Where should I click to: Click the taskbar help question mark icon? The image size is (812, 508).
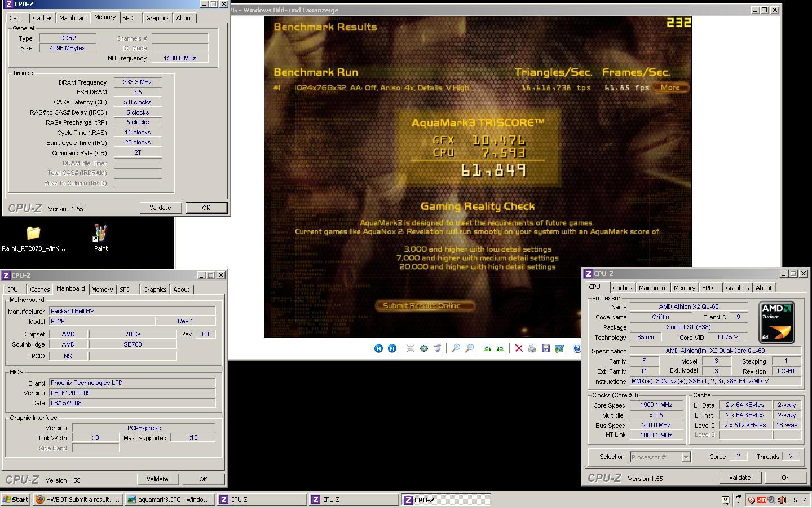pyautogui.click(x=725, y=500)
